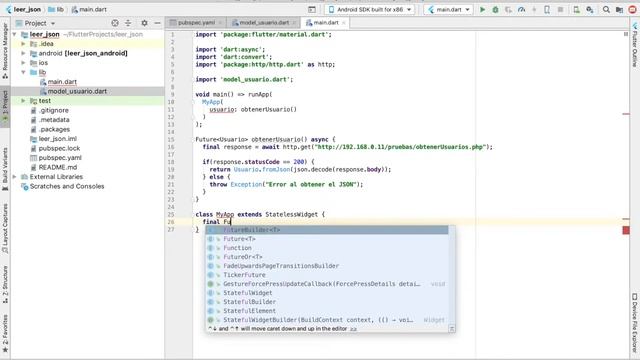Choose Function completion suggestion
The width and height of the screenshot is (640, 360).
[327, 248]
